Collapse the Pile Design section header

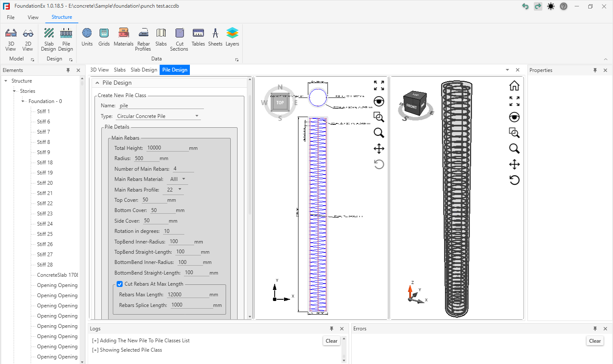pos(97,83)
